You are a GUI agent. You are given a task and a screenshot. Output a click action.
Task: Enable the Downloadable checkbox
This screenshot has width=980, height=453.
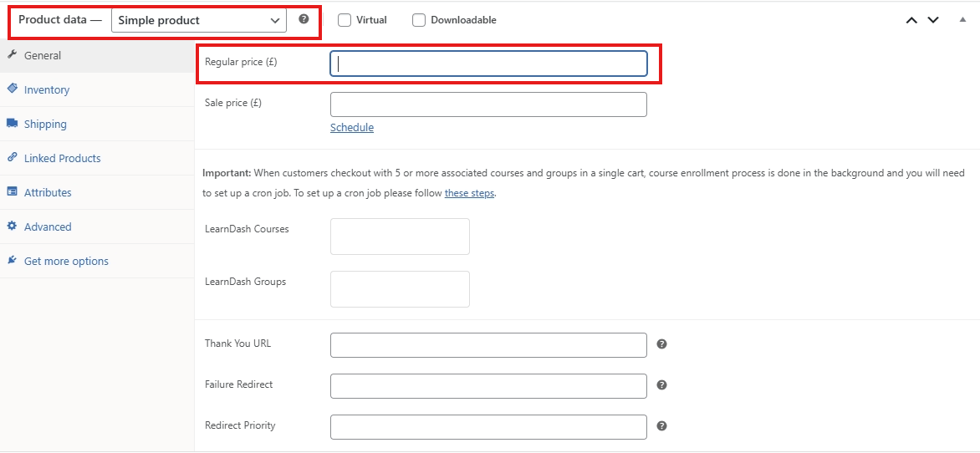420,20
